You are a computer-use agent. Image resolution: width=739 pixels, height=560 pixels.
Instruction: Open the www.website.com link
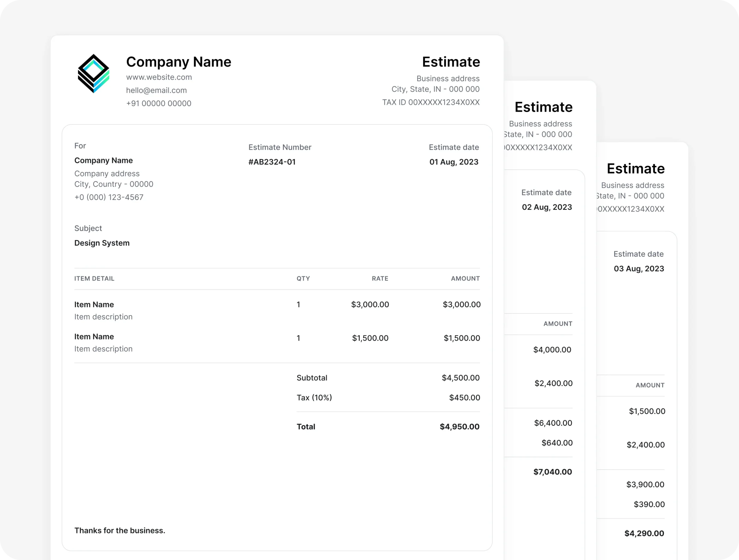[159, 77]
